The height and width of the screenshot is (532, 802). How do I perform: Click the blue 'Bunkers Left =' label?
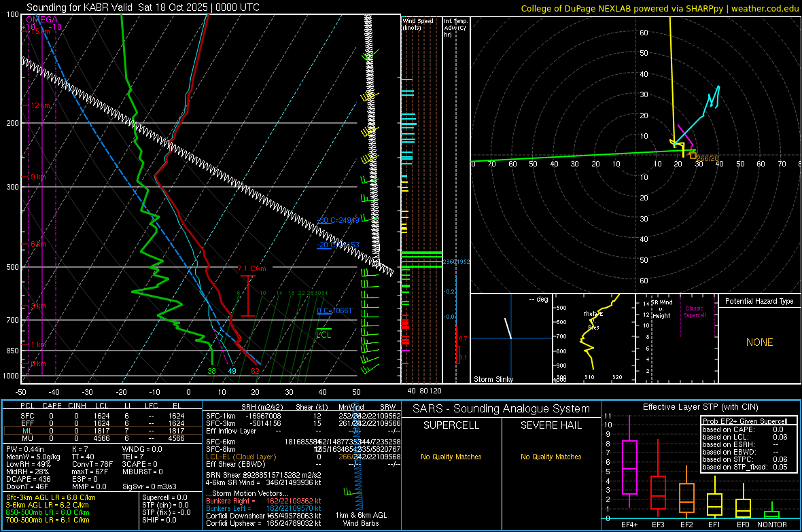[228, 508]
